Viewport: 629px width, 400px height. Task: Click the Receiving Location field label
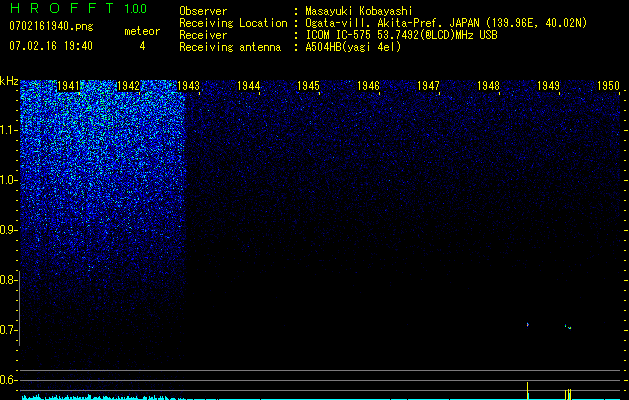233,23
